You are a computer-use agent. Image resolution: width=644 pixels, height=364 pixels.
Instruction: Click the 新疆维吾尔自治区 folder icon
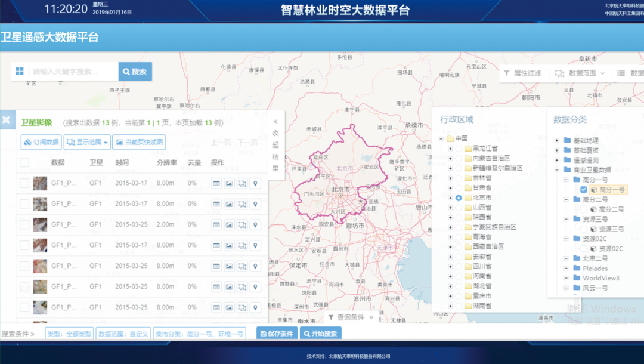click(468, 168)
